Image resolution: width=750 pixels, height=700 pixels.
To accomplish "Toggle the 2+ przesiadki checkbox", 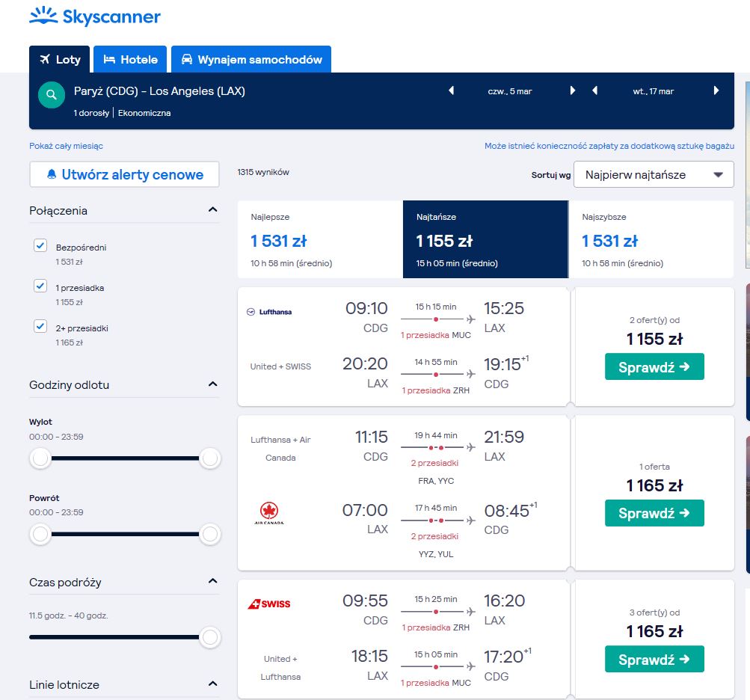I will click(40, 326).
